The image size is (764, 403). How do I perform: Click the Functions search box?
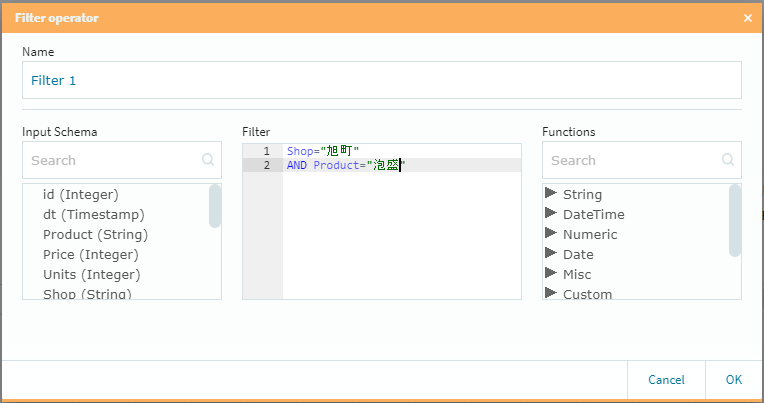pos(642,160)
